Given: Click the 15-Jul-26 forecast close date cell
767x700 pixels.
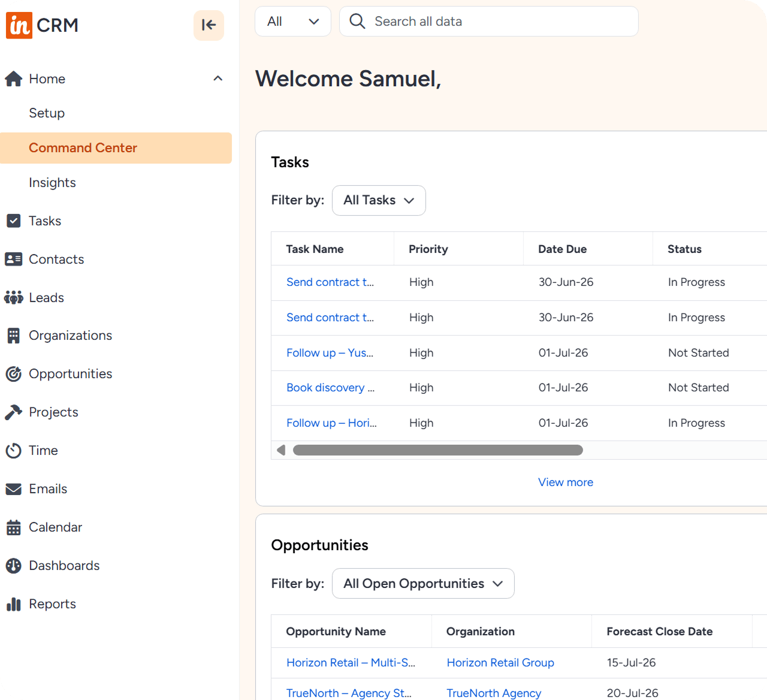Looking at the screenshot, I should (x=631, y=663).
